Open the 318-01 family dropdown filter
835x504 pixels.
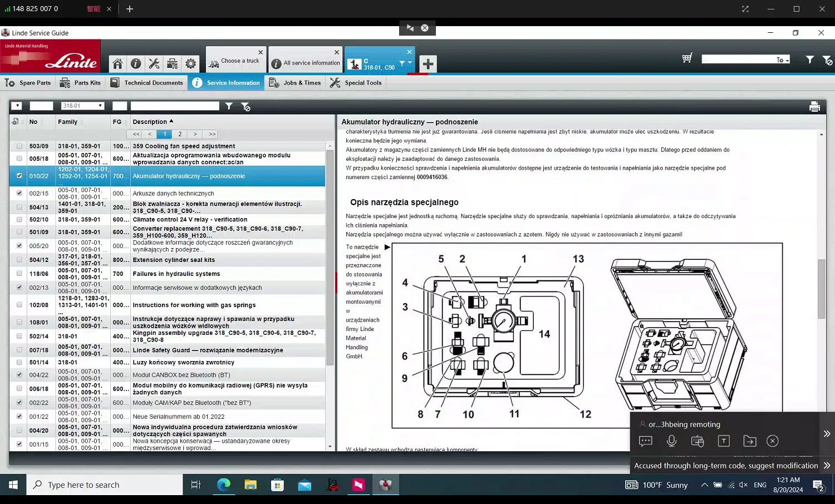(x=82, y=106)
